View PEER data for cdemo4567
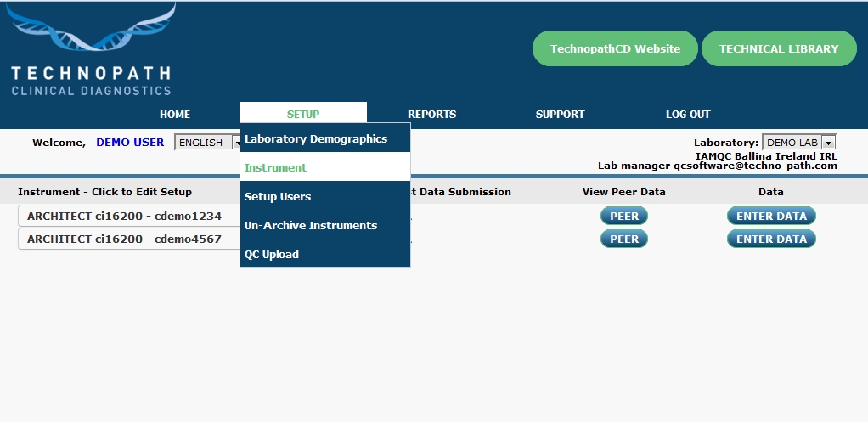Screen dimensions: 868x422 coord(624,239)
